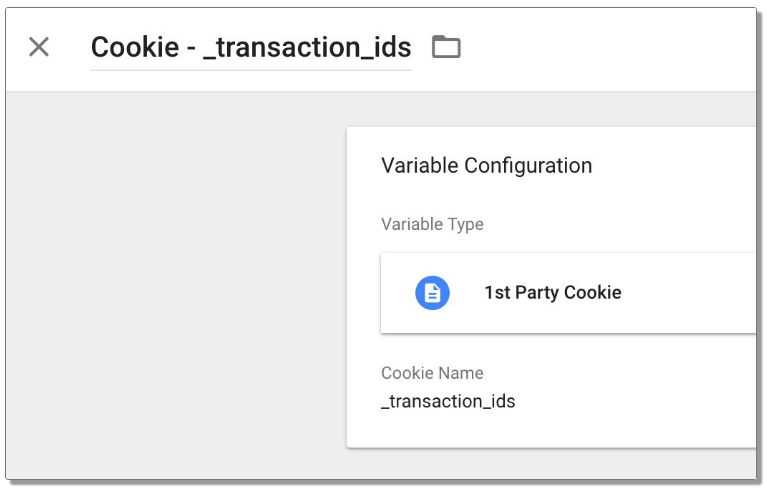Select the "1st Party Cookie" type label

[552, 293]
